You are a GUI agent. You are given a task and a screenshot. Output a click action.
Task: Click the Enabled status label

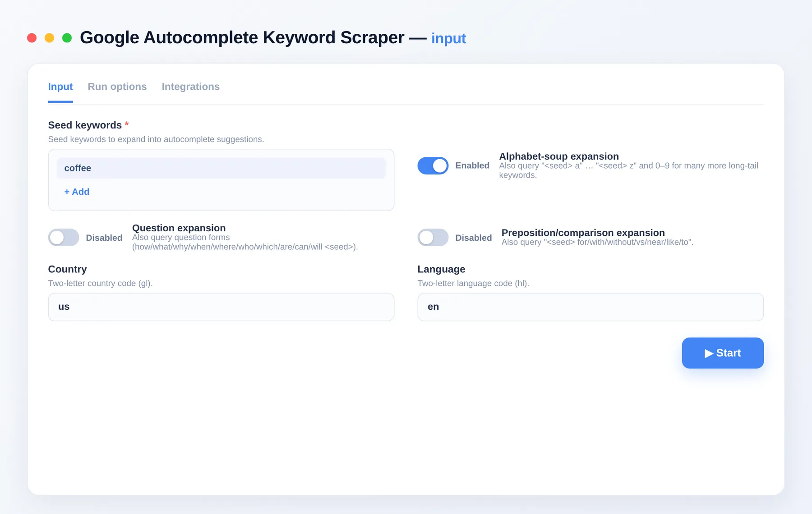[x=472, y=165]
